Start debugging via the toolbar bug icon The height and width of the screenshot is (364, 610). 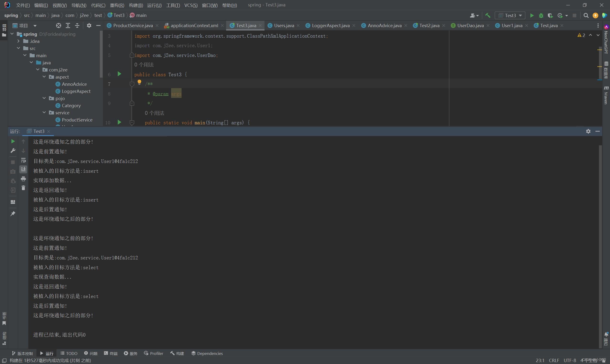click(541, 15)
